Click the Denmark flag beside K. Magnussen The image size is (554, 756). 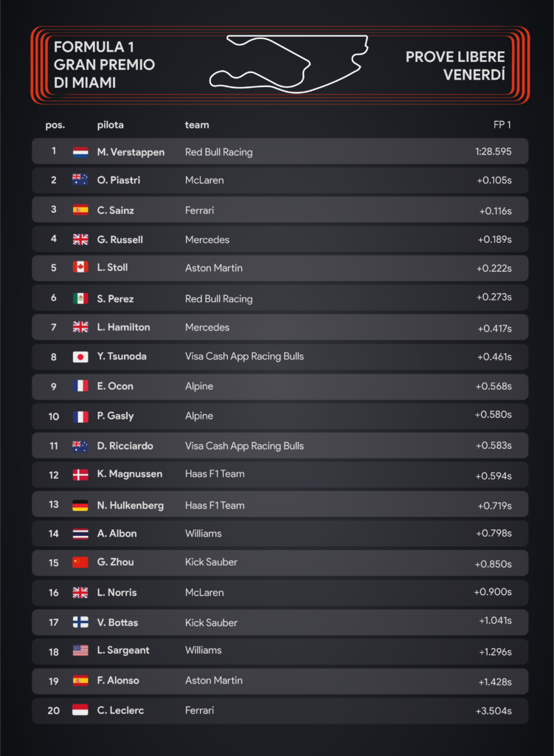tap(80, 475)
